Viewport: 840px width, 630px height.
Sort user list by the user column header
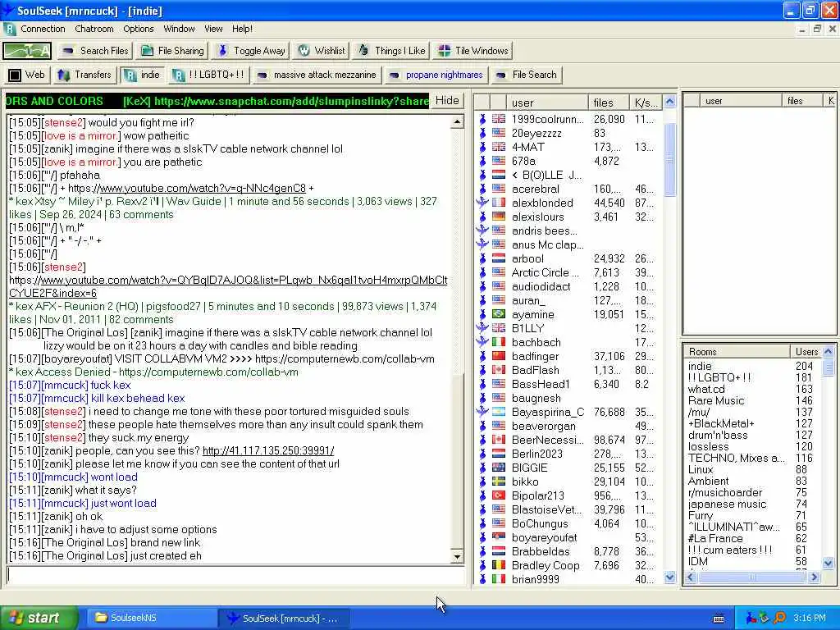point(547,102)
